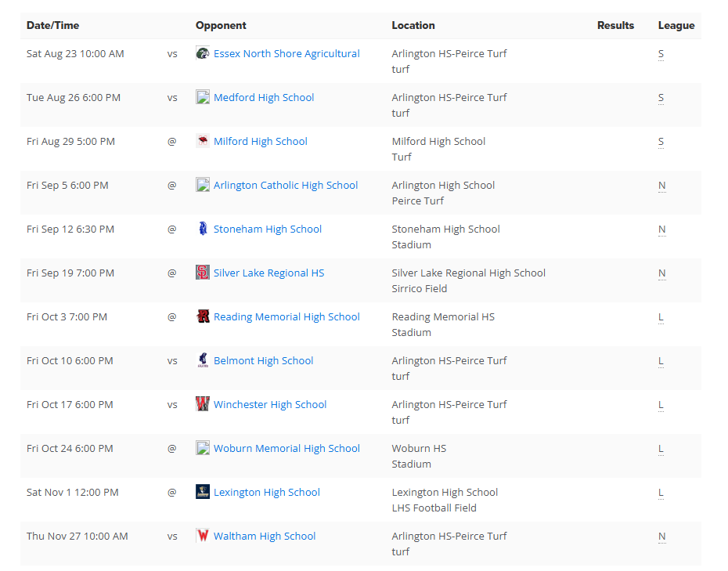Click location Reading Memorial HS
This screenshot has width=728, height=571.
point(443,317)
